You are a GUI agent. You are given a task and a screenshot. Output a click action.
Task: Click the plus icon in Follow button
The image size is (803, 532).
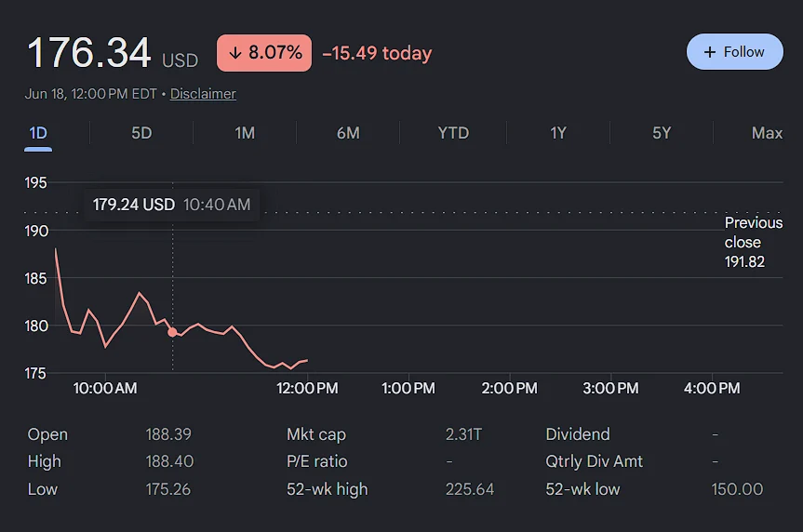710,52
